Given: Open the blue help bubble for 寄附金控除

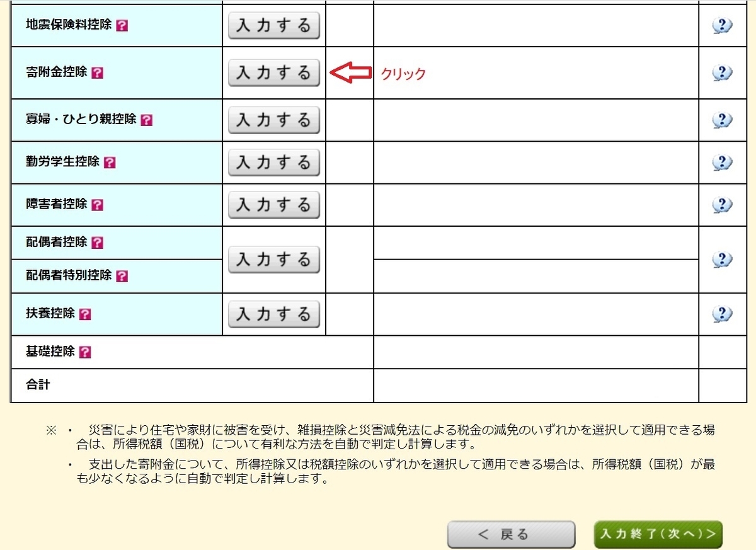Looking at the screenshot, I should tap(722, 72).
